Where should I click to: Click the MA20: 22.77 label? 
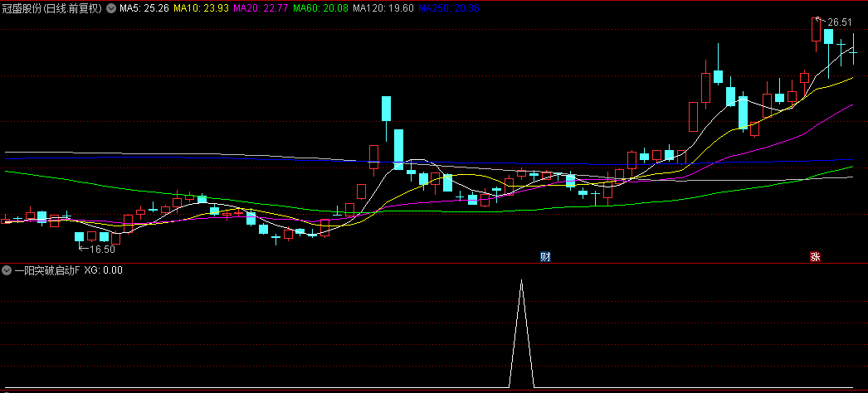point(261,8)
